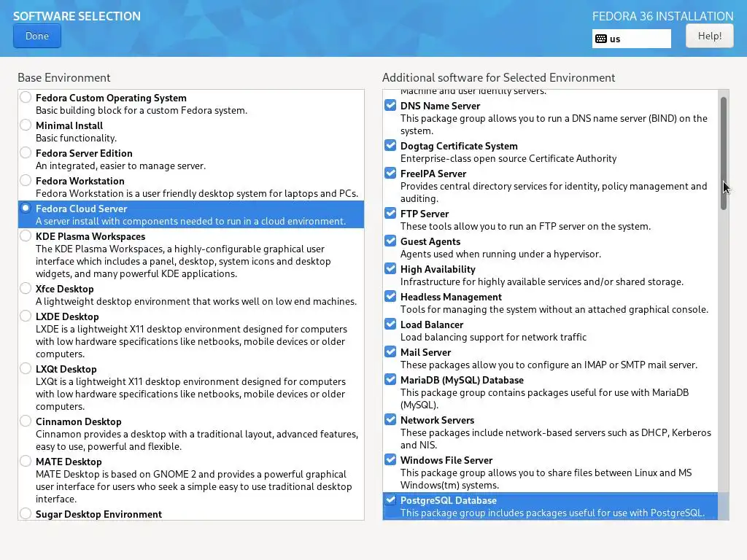
Task: Click 'Basic functionality.' description text
Action: [76, 138]
